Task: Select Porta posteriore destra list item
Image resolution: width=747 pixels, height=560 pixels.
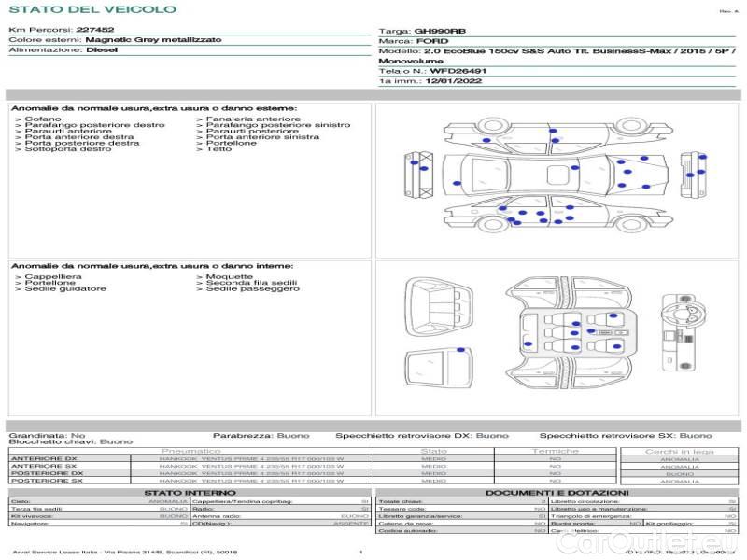Action: pos(82,143)
